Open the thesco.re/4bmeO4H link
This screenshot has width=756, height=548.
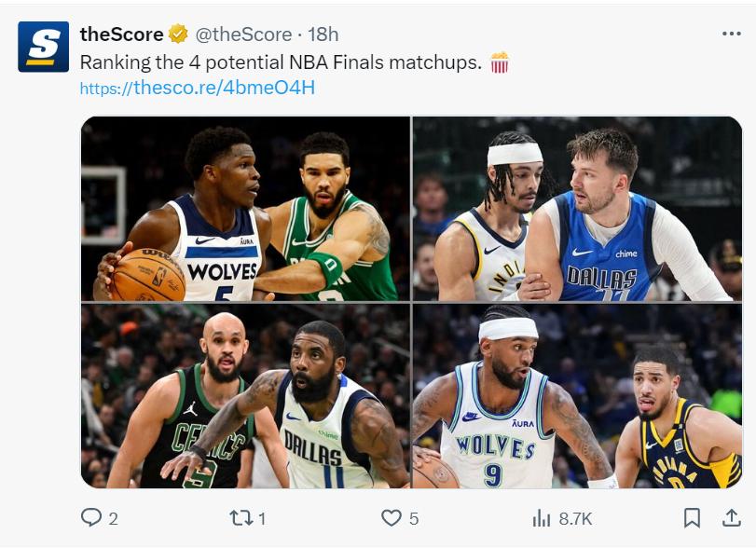[198, 88]
